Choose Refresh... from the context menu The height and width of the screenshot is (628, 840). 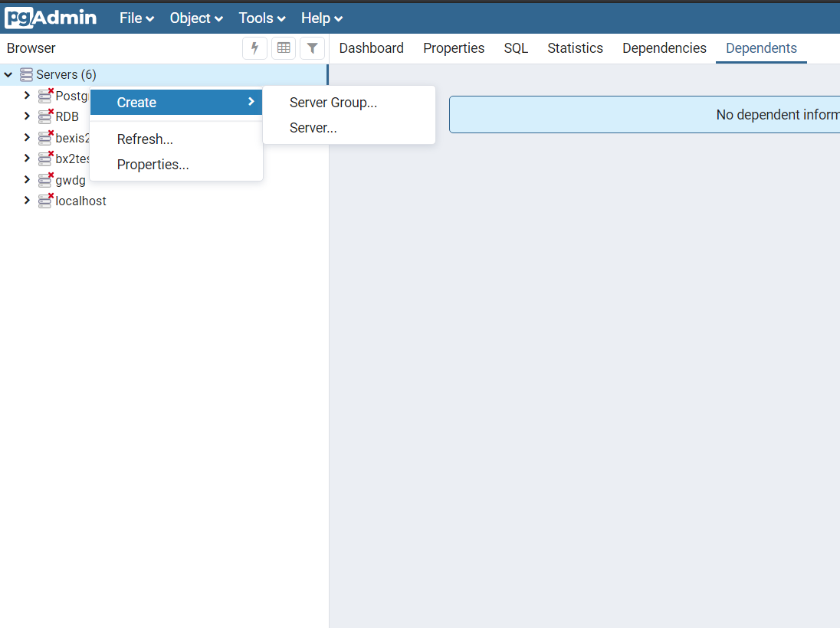(176, 139)
